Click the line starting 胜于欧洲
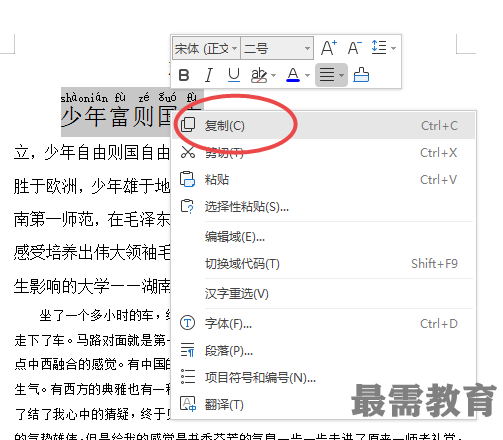The image size is (503, 440). tap(92, 186)
